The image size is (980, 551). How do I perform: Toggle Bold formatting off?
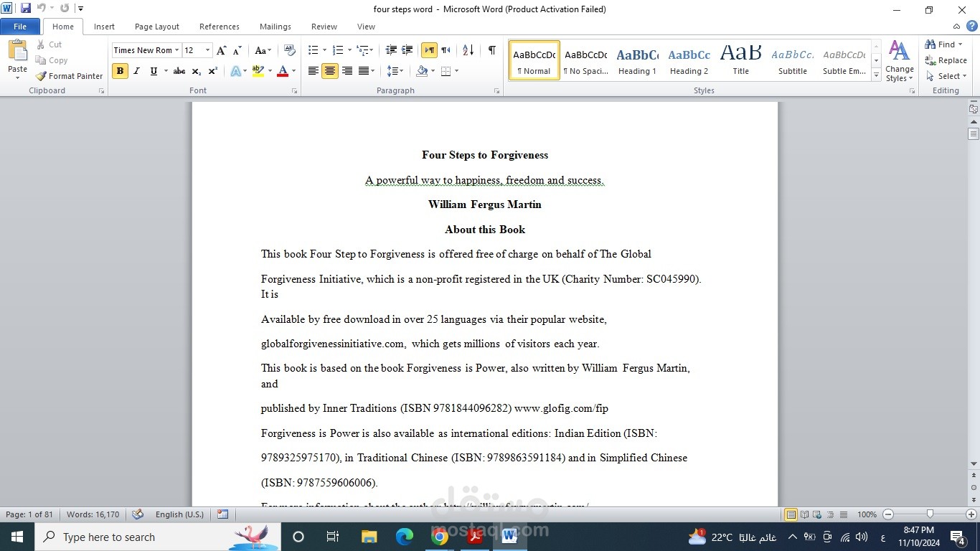click(120, 71)
